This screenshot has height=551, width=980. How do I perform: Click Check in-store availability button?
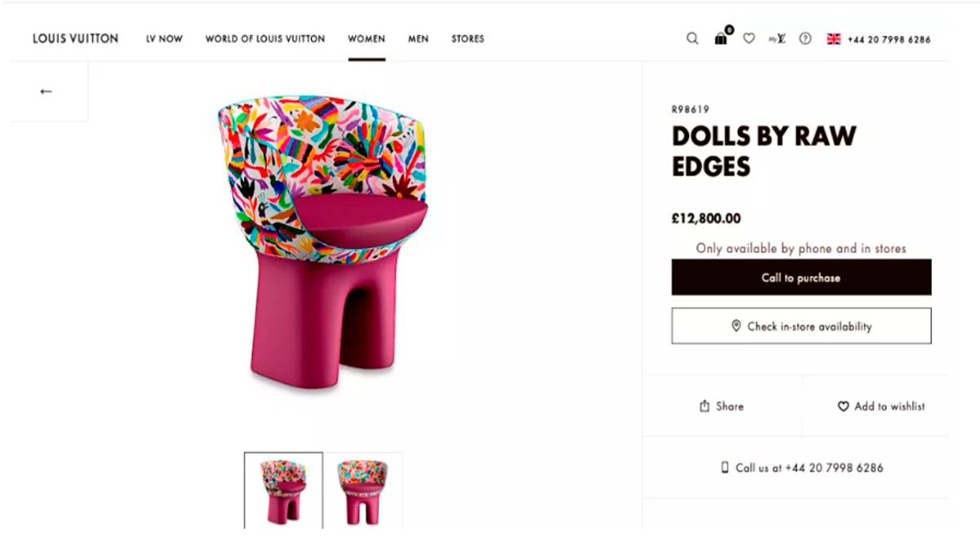(x=801, y=326)
